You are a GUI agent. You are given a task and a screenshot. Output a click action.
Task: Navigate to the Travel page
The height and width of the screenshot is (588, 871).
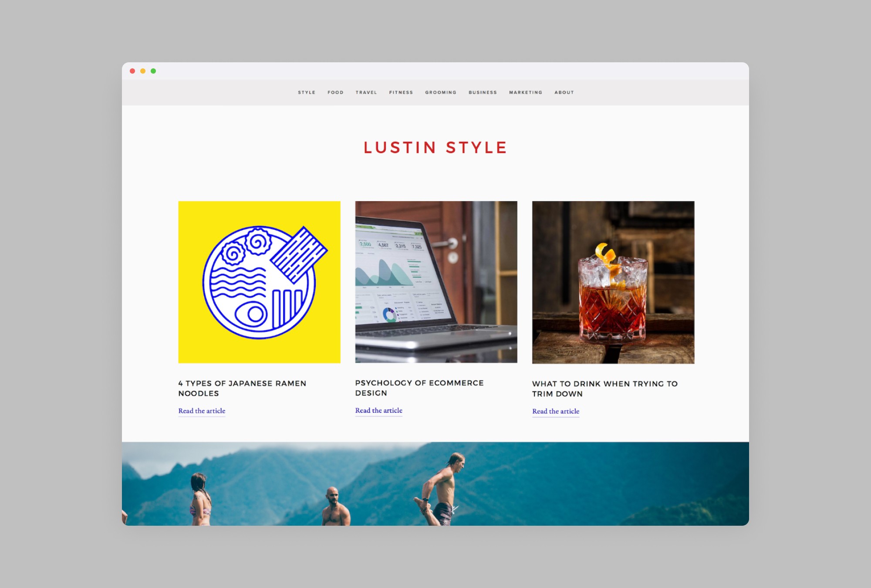coord(366,92)
